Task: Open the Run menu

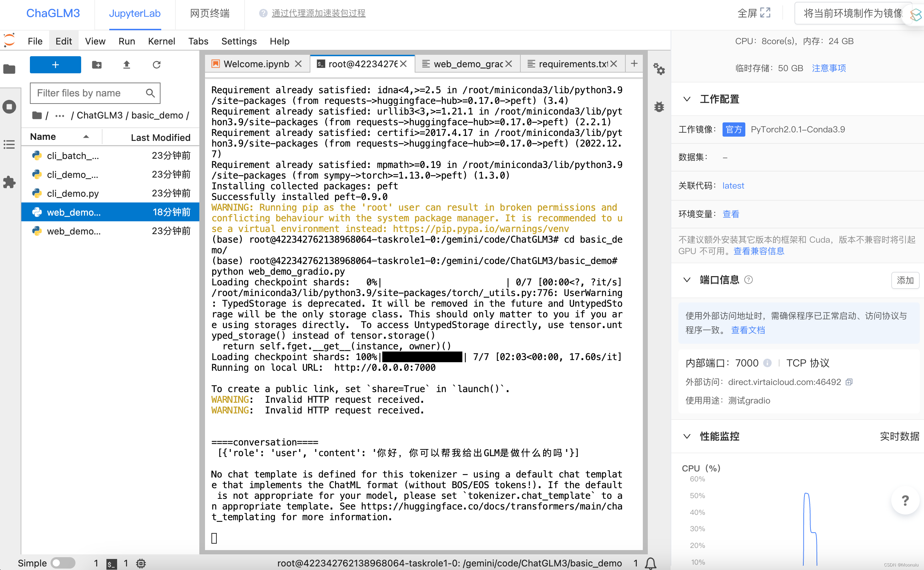Action: [127, 41]
